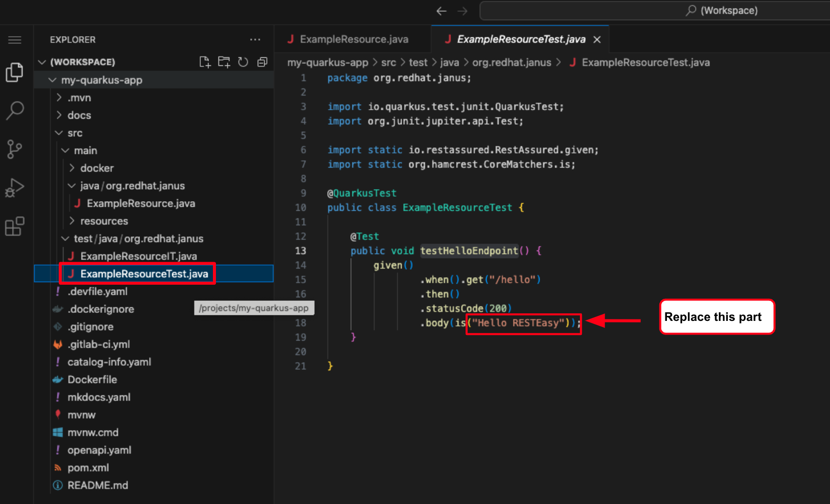Open the Run and Debug view
The height and width of the screenshot is (504, 830).
pos(15,188)
